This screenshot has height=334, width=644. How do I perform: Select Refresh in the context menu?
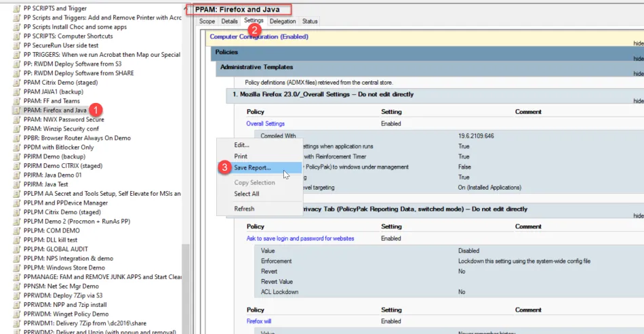click(244, 209)
